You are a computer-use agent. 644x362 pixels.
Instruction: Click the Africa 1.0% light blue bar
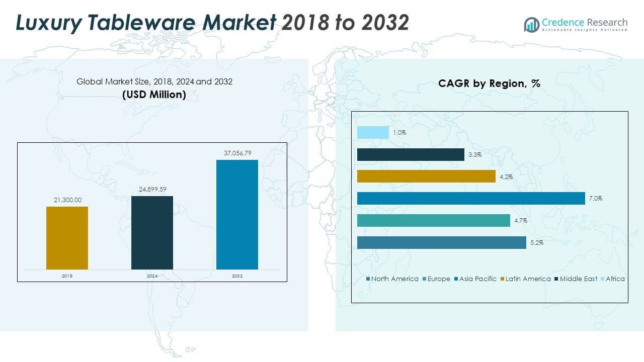click(x=373, y=133)
